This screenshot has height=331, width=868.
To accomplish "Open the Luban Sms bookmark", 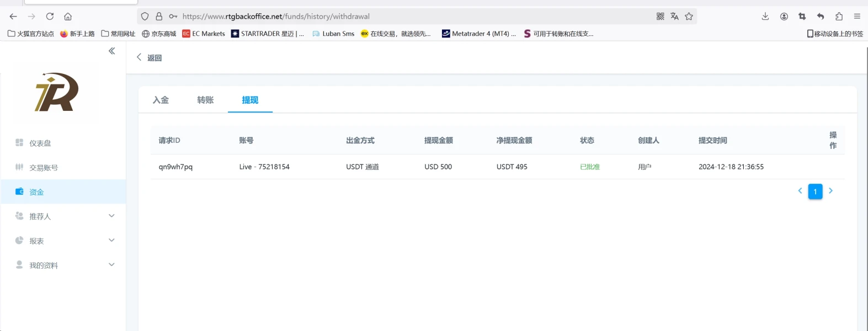I will (x=333, y=34).
